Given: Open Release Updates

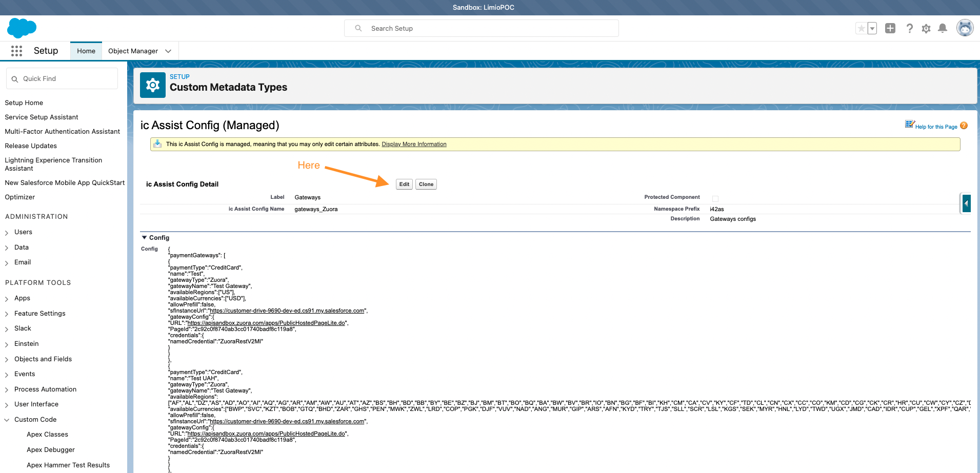Looking at the screenshot, I should tap(31, 146).
